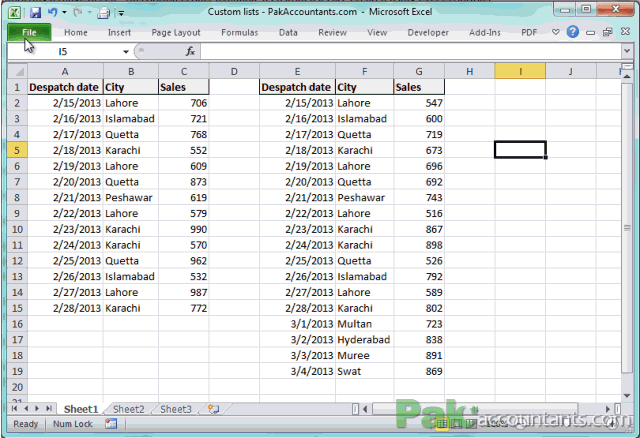Select the Sheet1 tab
This screenshot has height=438, width=640.
[81, 409]
